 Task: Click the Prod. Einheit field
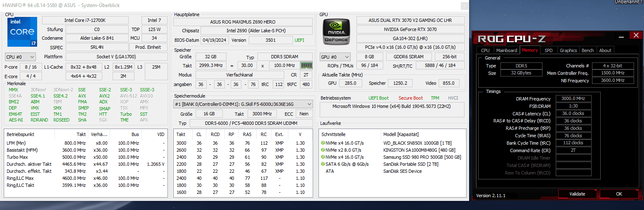(x=148, y=47)
